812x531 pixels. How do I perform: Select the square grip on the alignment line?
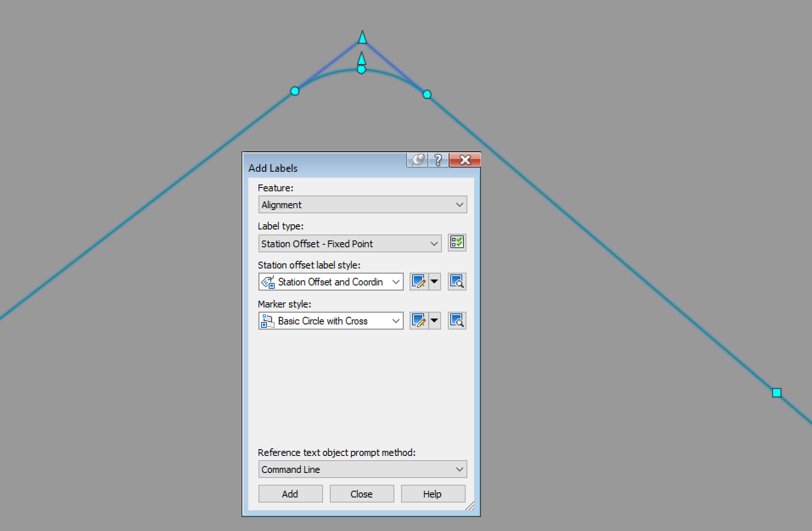(x=776, y=393)
